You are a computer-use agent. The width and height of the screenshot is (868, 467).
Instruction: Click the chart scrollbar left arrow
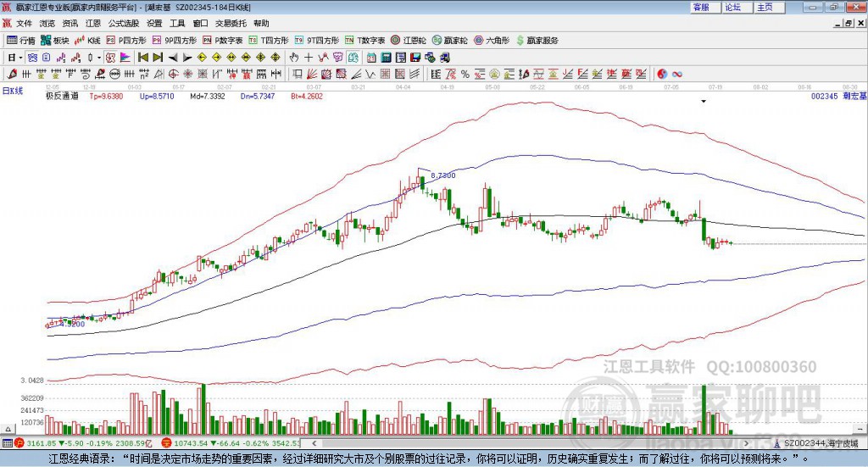click(314, 443)
